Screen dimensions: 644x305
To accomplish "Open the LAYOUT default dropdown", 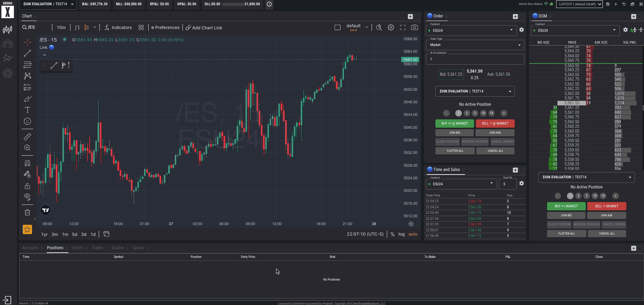I will pos(579,4).
